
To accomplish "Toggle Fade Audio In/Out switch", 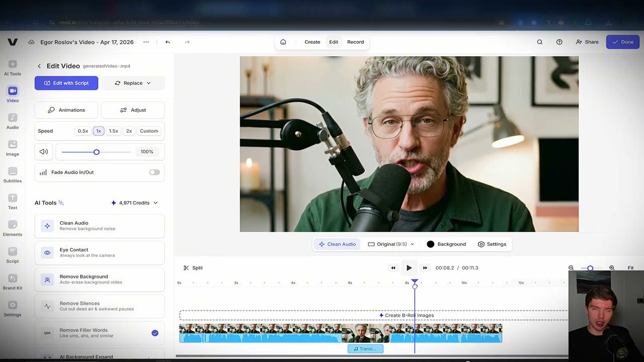I will tap(154, 172).
